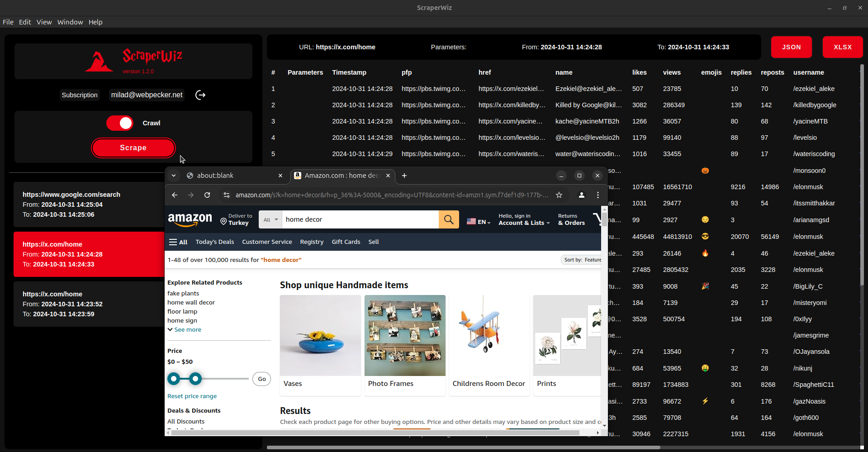The image size is (868, 452).
Task: Open the Edit menu
Action: 25,22
